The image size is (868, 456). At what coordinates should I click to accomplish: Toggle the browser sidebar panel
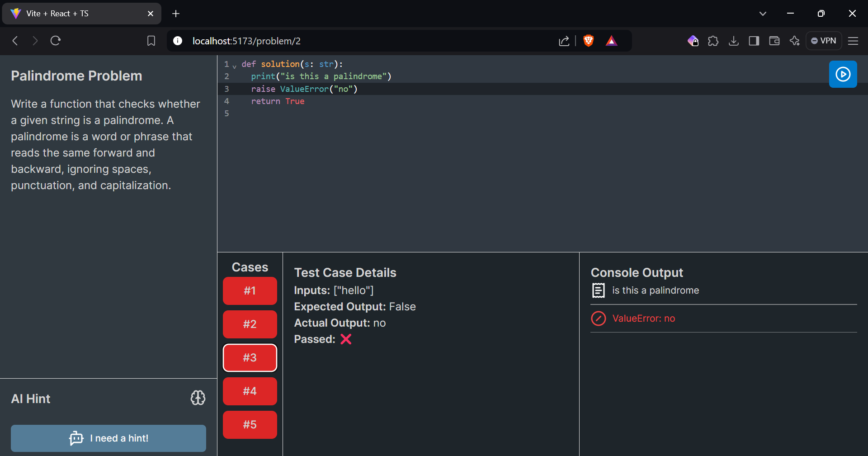pos(754,41)
